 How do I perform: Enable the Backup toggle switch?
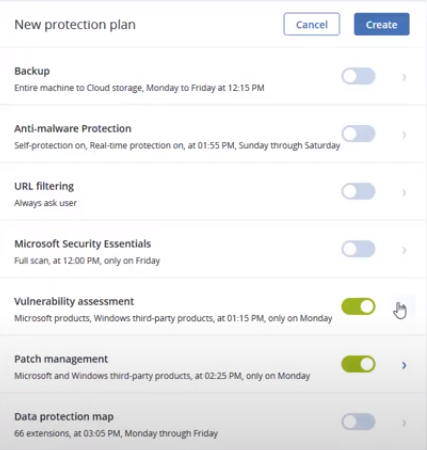[x=358, y=76]
